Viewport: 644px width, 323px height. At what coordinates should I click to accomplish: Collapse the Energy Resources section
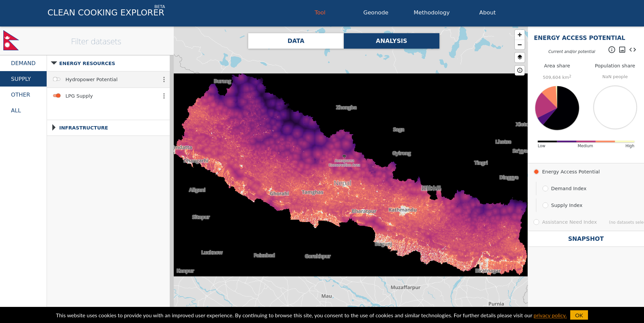(x=54, y=63)
